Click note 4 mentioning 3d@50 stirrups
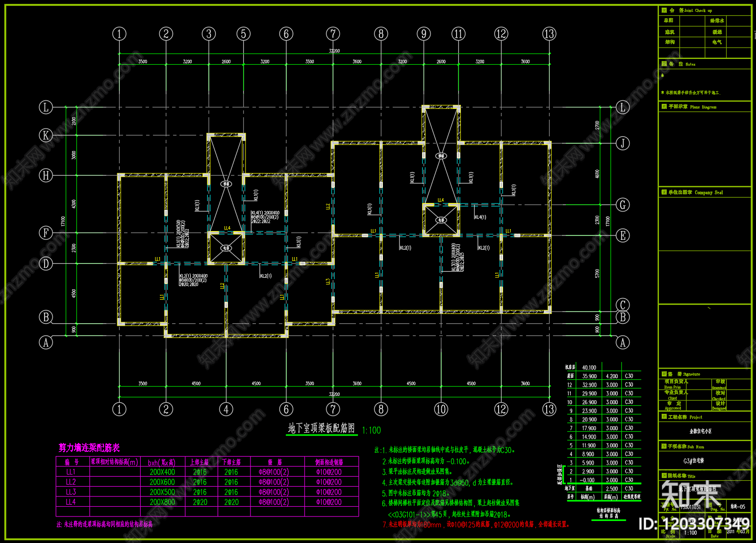756x543 pixels. pyautogui.click(x=448, y=482)
